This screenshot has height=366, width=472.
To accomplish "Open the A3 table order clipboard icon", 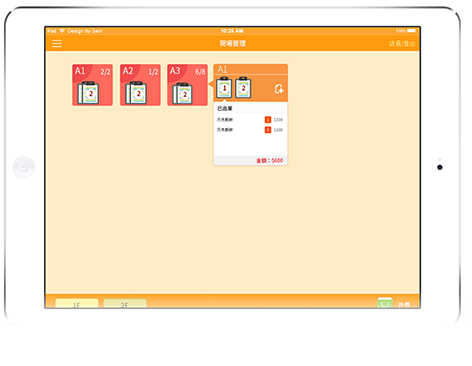I will point(182,93).
